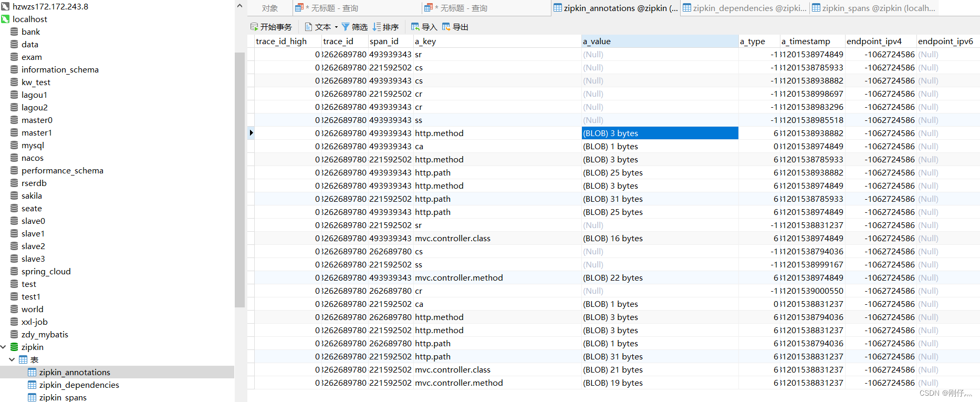The image size is (980, 402).
Task: Select the slave3 database in the tree
Action: tap(33, 259)
